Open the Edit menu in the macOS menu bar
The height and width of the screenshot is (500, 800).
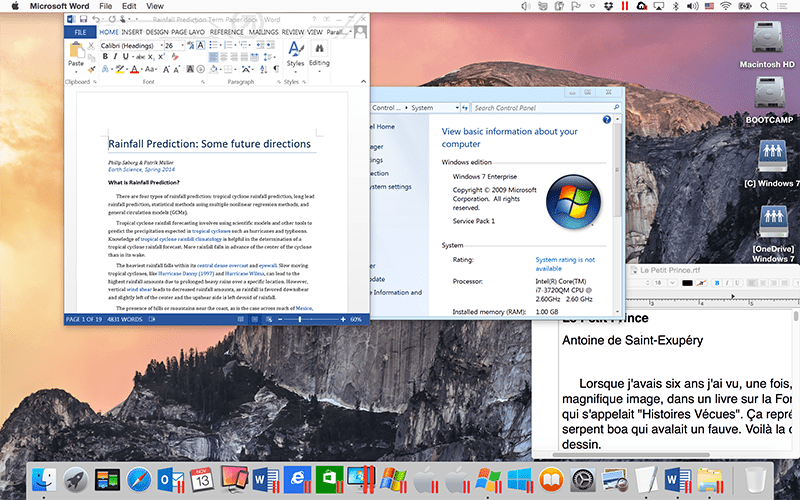(x=129, y=6)
